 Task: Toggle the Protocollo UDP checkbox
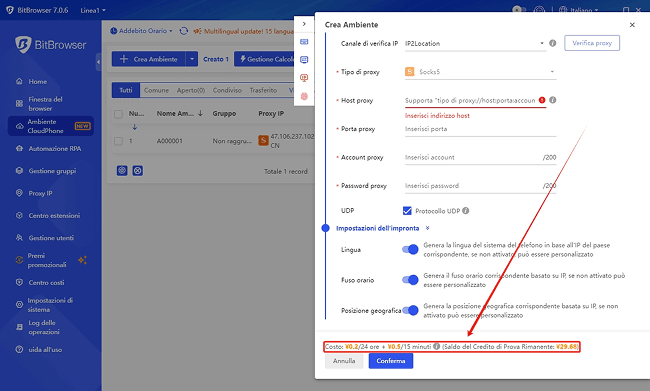pyautogui.click(x=407, y=211)
